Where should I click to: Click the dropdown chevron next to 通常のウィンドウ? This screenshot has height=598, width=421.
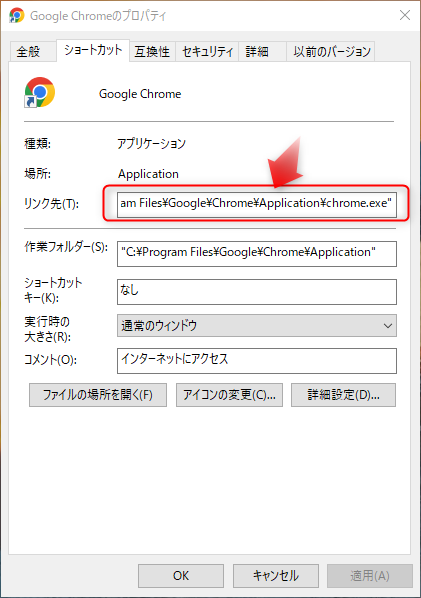point(387,326)
